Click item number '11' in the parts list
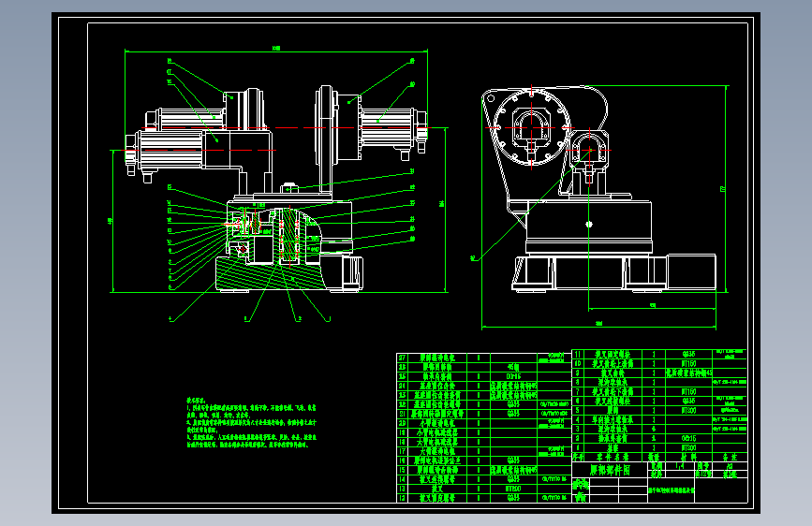This screenshot has height=526, width=812. click(578, 354)
